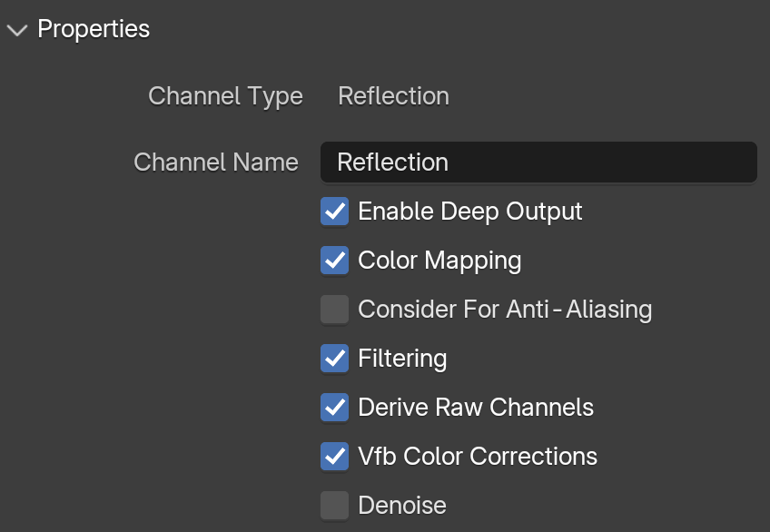Click the Properties panel header title
Viewport: 770px width, 532px height.
click(x=94, y=29)
